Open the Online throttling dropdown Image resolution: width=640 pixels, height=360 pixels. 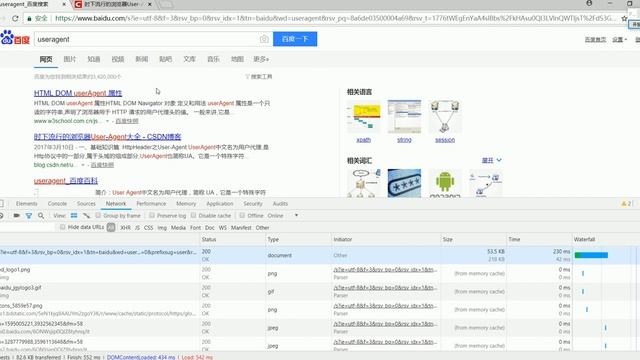(282, 216)
